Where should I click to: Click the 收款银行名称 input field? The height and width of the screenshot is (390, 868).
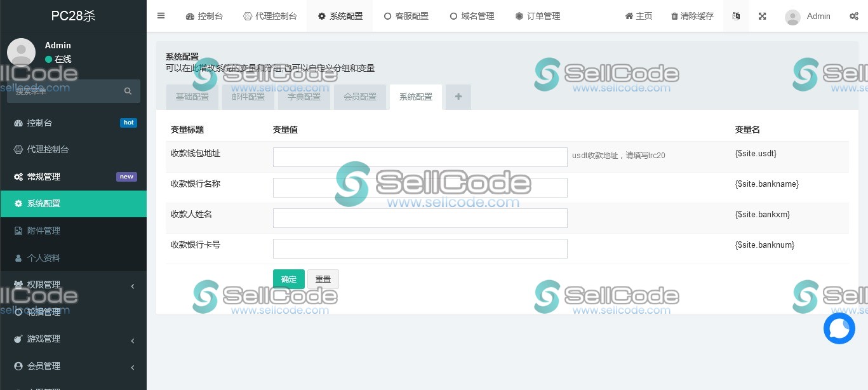click(x=420, y=187)
